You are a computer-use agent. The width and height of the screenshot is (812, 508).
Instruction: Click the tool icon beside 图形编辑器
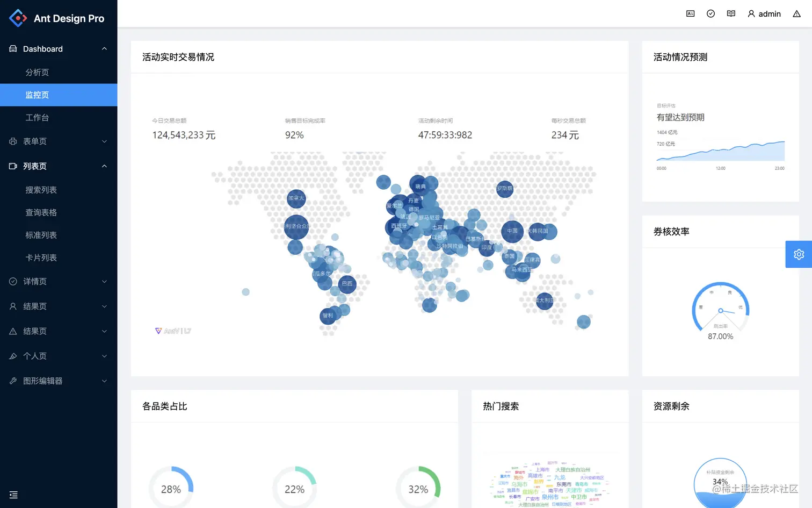pyautogui.click(x=13, y=381)
